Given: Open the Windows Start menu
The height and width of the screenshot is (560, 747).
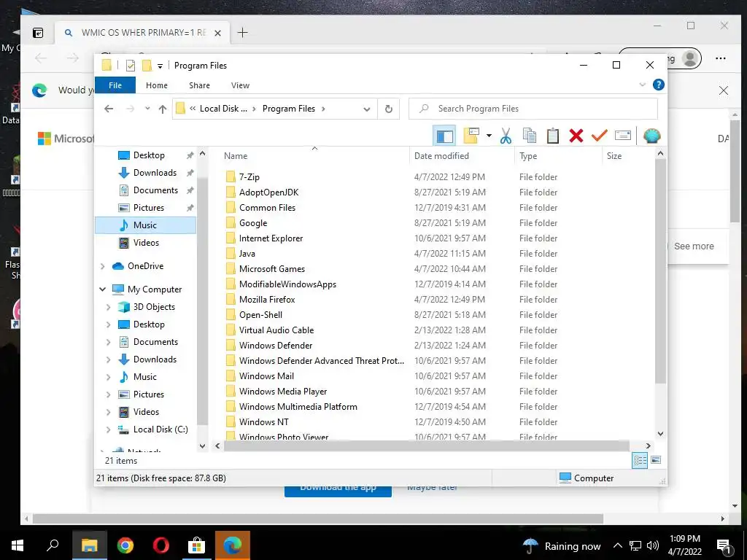Looking at the screenshot, I should (x=18, y=545).
